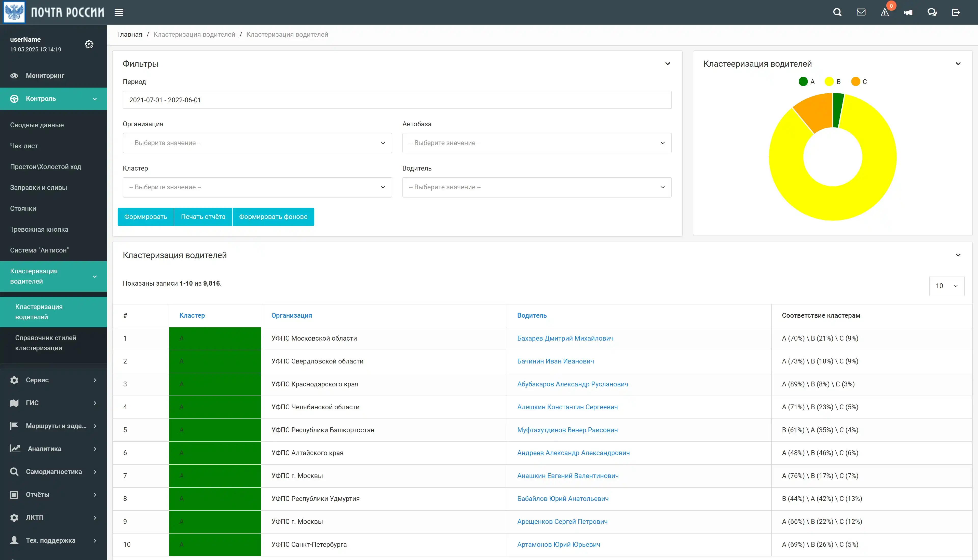Open Заправки и сливы menu item

pos(38,188)
